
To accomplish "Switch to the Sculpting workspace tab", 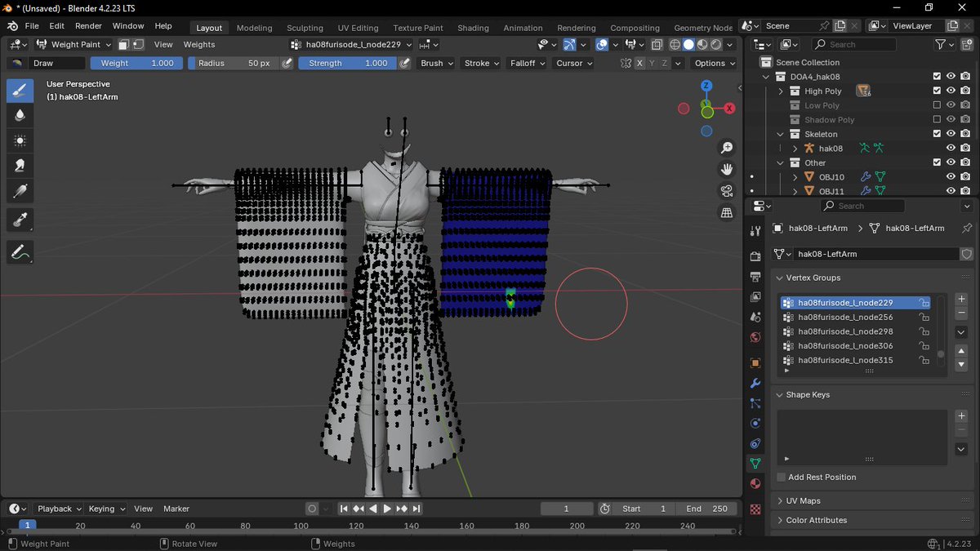I will (x=305, y=28).
